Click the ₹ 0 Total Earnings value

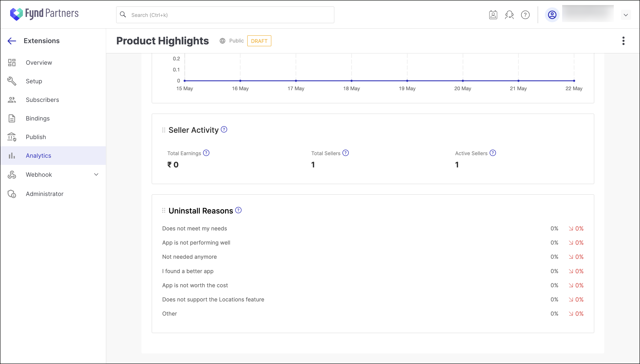point(173,164)
